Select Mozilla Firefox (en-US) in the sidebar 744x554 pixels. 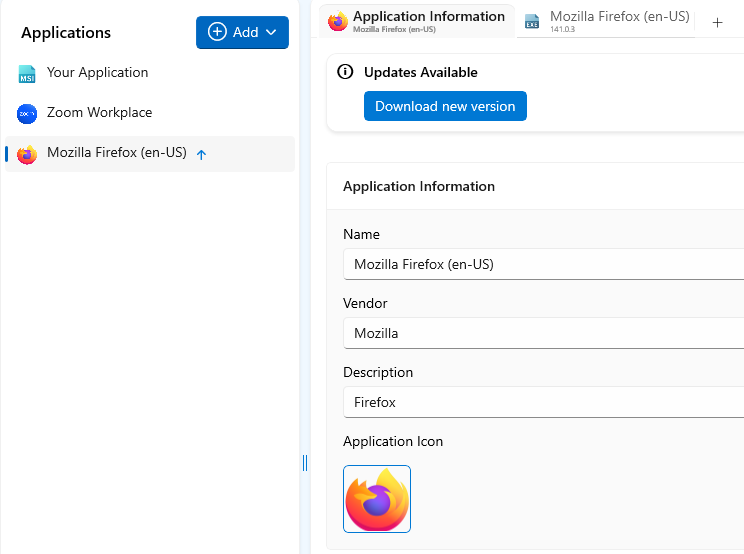[116, 153]
